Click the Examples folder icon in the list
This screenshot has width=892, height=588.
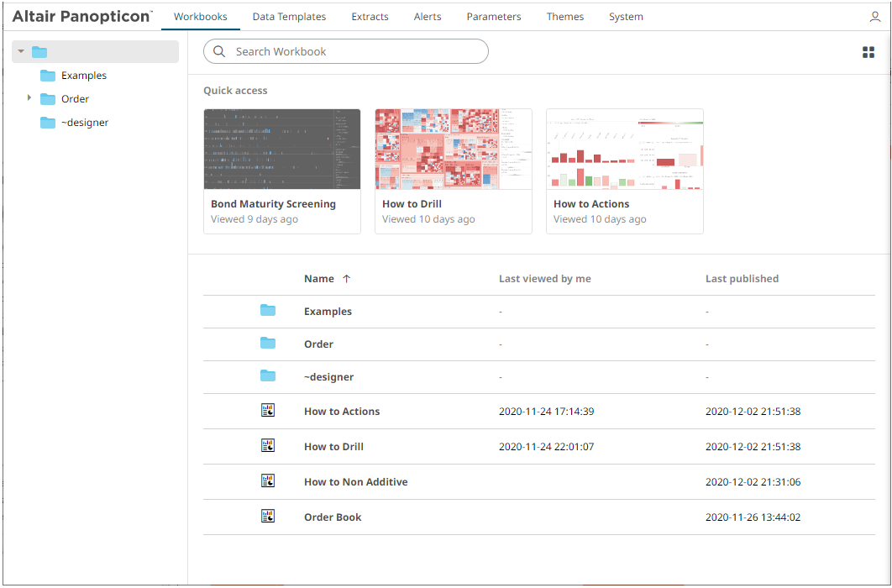tap(268, 310)
